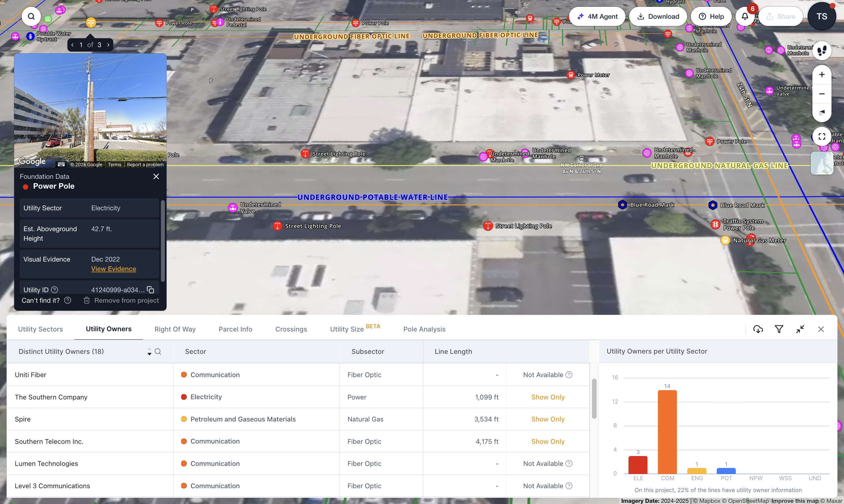The image size is (844, 504).
Task: Select the Lumen Technologies owner row
Action: [298, 463]
